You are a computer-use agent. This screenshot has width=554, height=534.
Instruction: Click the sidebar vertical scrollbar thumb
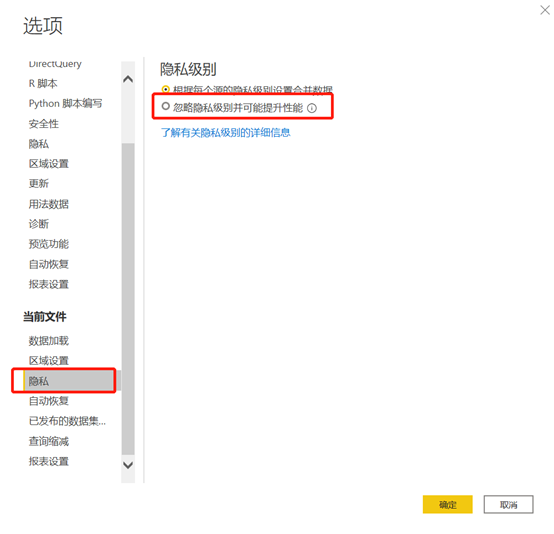click(128, 299)
